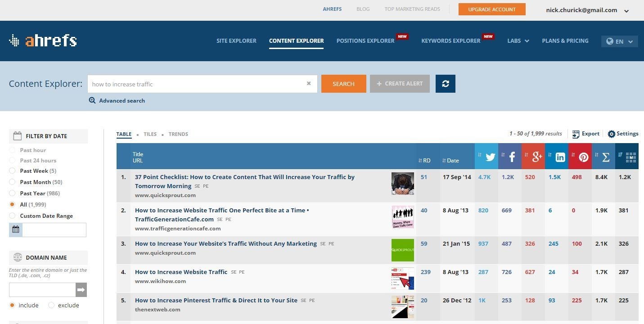This screenshot has width=644, height=324.
Task: Open the 37 Point Checklist article title
Action: pos(245,181)
